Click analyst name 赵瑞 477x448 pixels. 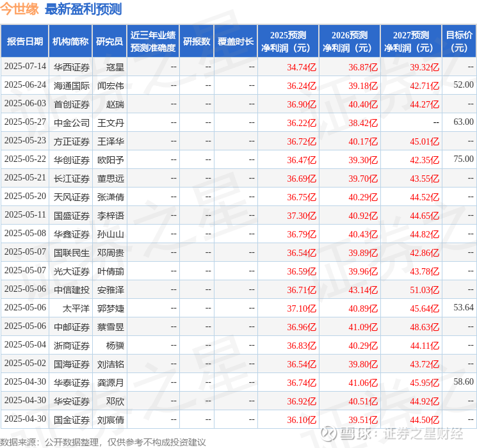(x=115, y=104)
